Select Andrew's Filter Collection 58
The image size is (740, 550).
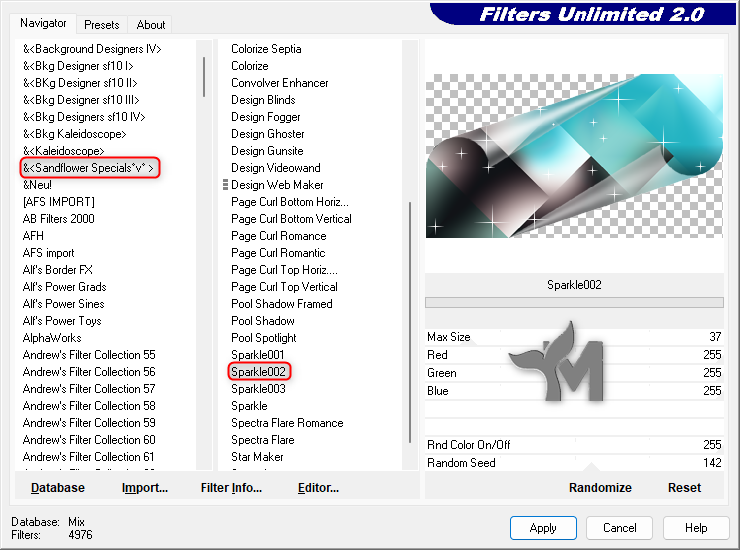89,406
